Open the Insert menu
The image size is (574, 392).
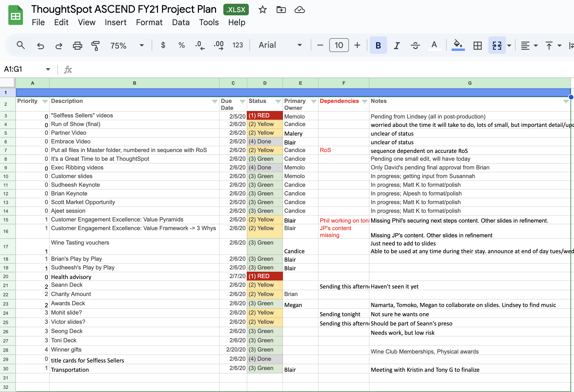click(115, 22)
